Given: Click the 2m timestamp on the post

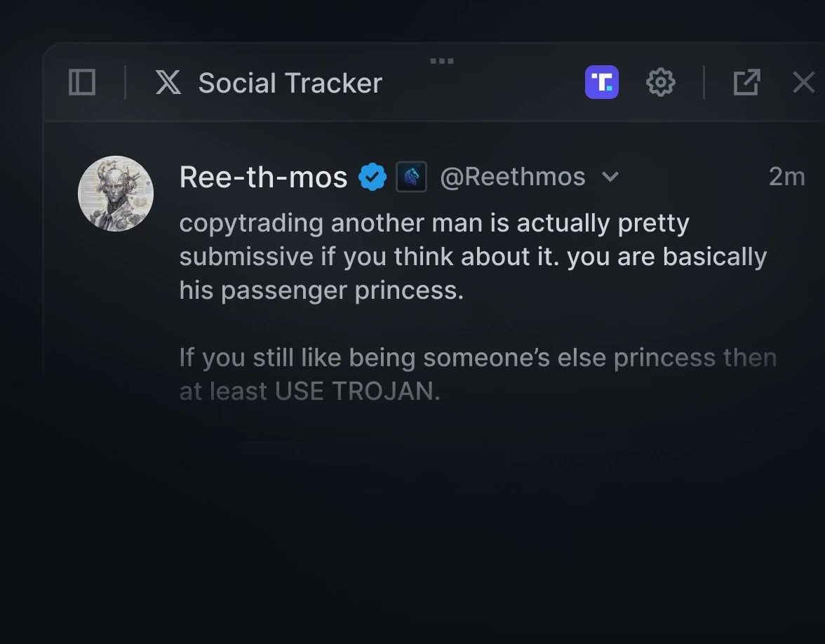Looking at the screenshot, I should 786,177.
